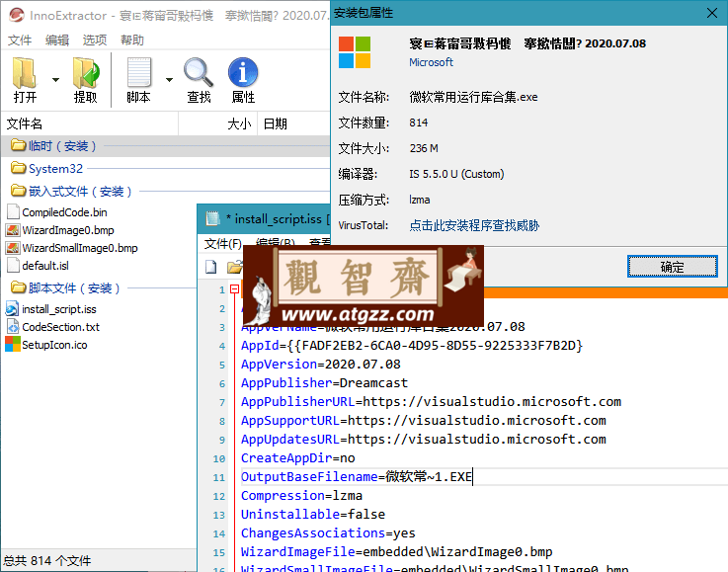The height and width of the screenshot is (572, 728).
Task: Click the OutputBaseFilename line
Action: coord(357,477)
